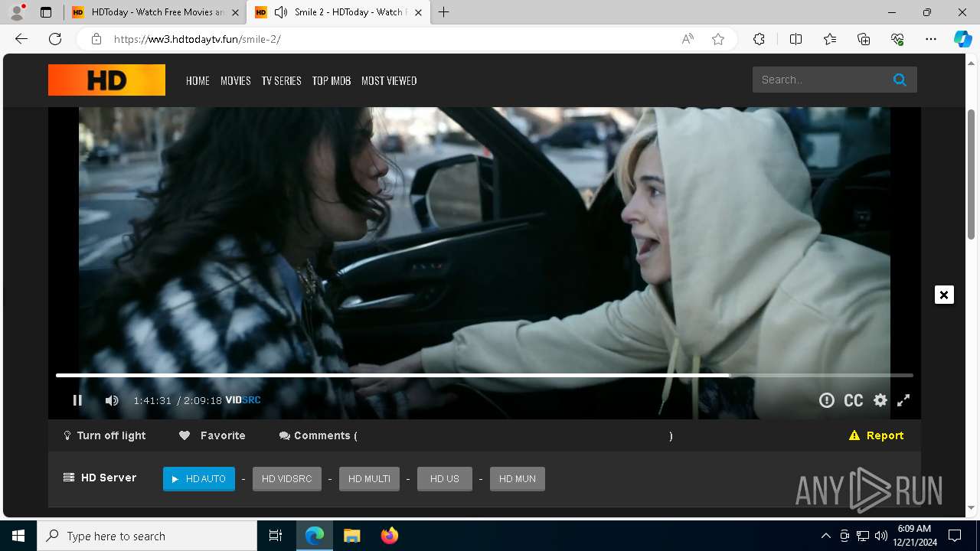Open video player settings gear
Screen dimensions: 980x551
tap(880, 400)
